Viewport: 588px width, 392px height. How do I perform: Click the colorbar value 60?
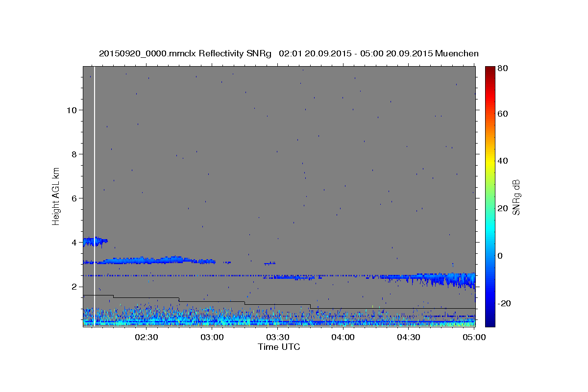504,114
